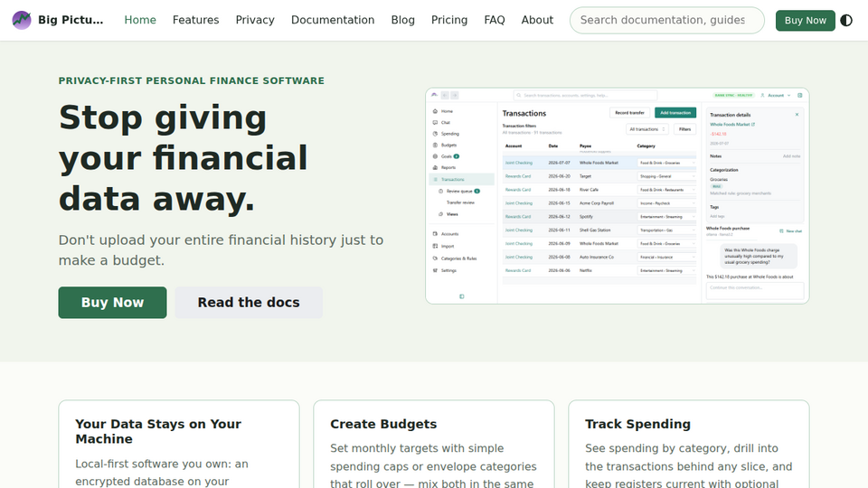Open the Documentation nav link
The height and width of the screenshot is (488, 868).
[x=333, y=20]
